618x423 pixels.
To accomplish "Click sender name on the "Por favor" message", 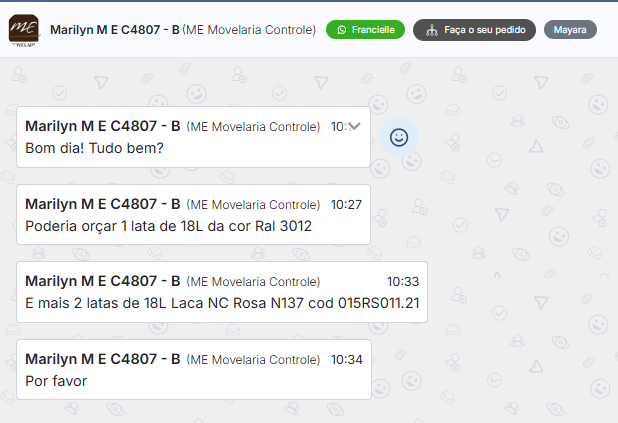I will coord(102,358).
